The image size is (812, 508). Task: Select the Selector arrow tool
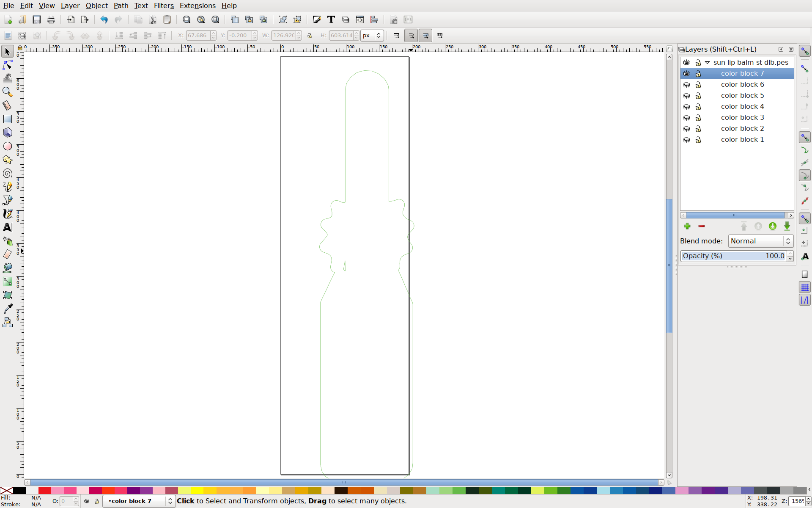pyautogui.click(x=7, y=52)
